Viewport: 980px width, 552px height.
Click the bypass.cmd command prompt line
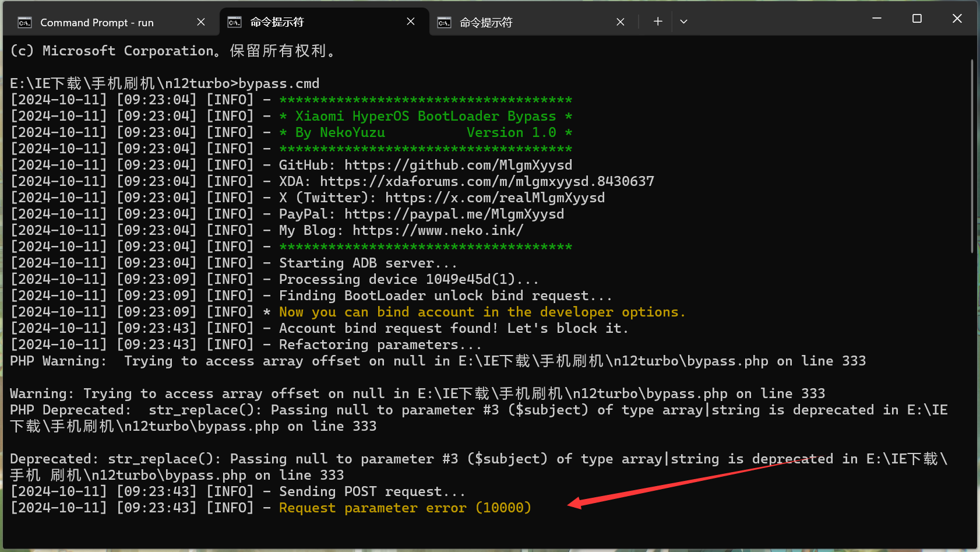tap(165, 83)
